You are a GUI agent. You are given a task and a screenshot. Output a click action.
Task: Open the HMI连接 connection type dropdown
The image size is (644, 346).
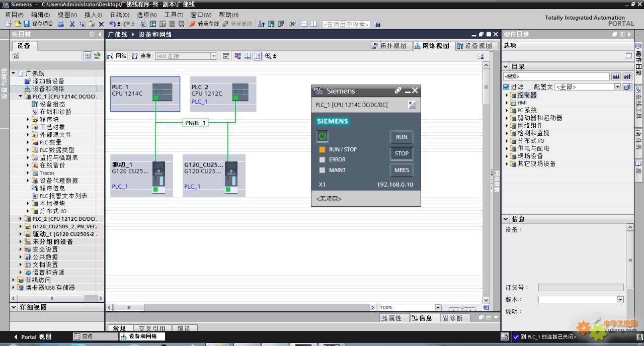pyautogui.click(x=214, y=56)
